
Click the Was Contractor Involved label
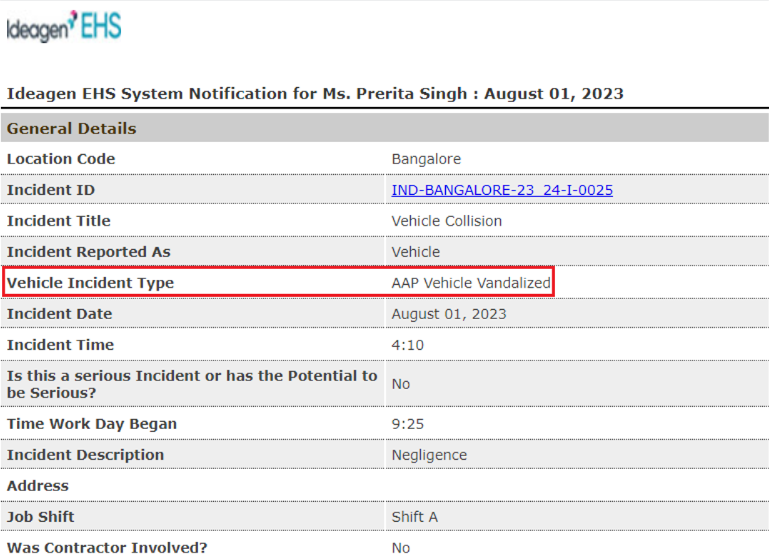(x=107, y=548)
